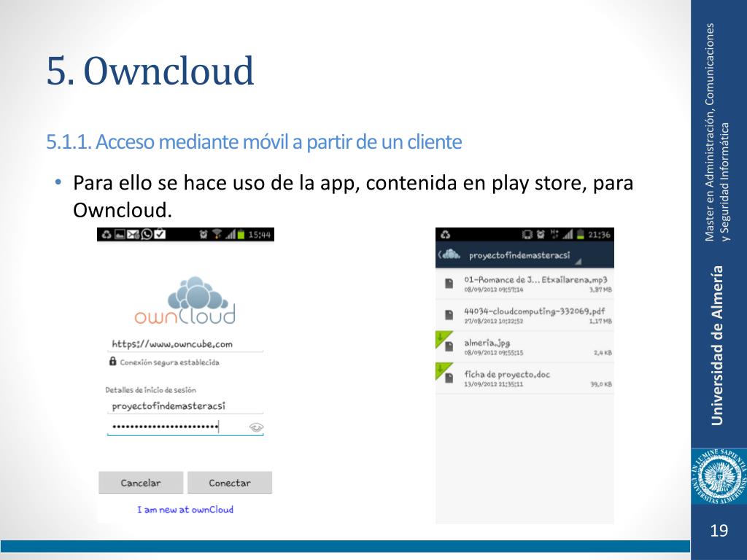Screen dimensions: 747x560
Task: Open file ficha de proyecto.doc
Action: tap(525, 378)
